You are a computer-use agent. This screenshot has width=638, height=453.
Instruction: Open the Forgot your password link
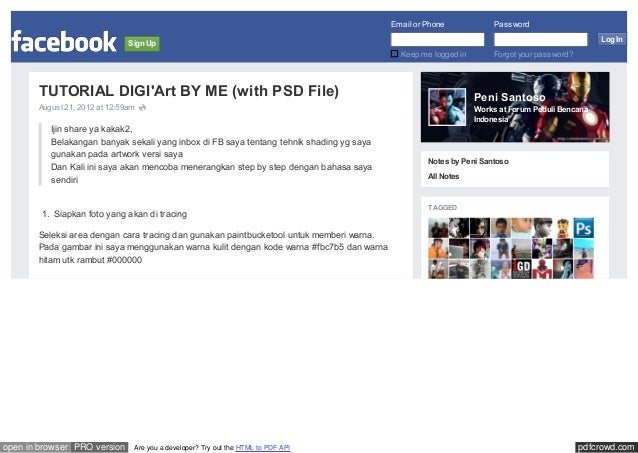click(533, 54)
